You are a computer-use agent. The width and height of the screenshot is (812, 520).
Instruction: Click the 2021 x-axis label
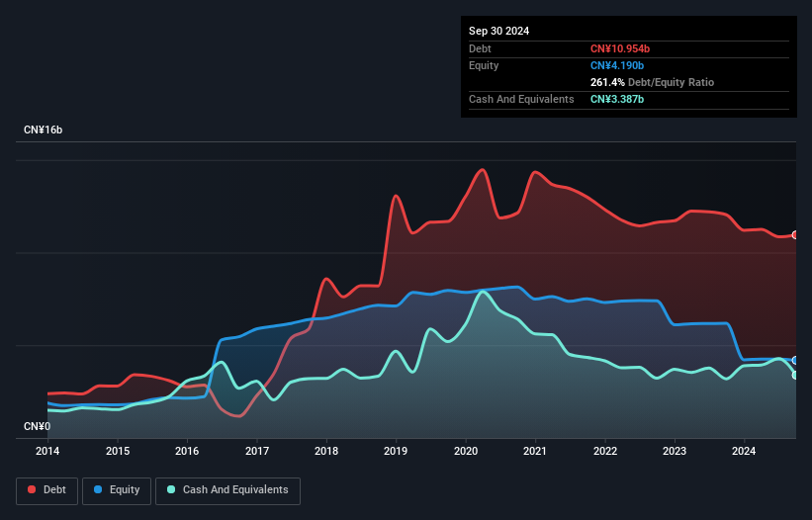[535, 451]
